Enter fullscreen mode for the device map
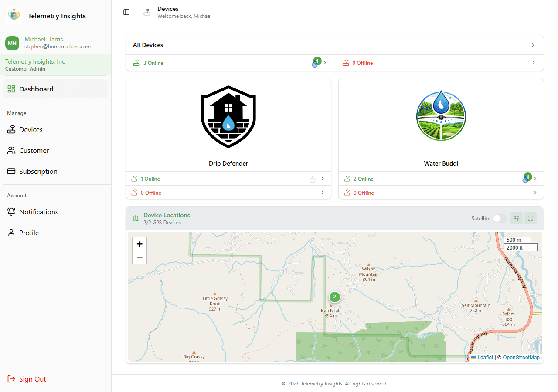Viewport: 558px width, 392px height. click(531, 218)
